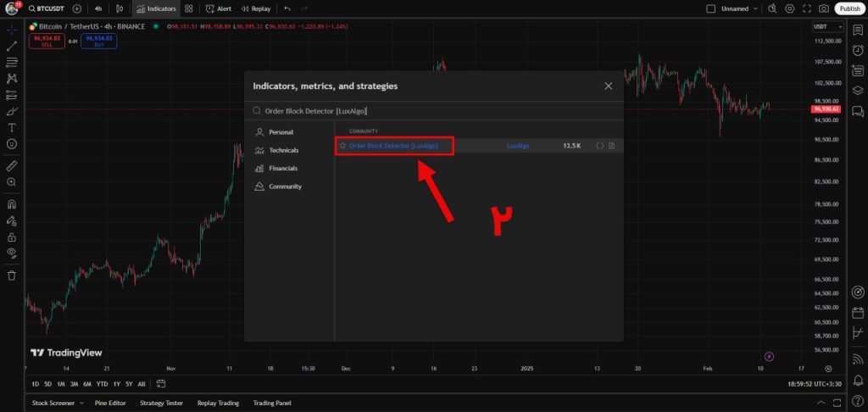Select the Text annotation tool

[12, 127]
